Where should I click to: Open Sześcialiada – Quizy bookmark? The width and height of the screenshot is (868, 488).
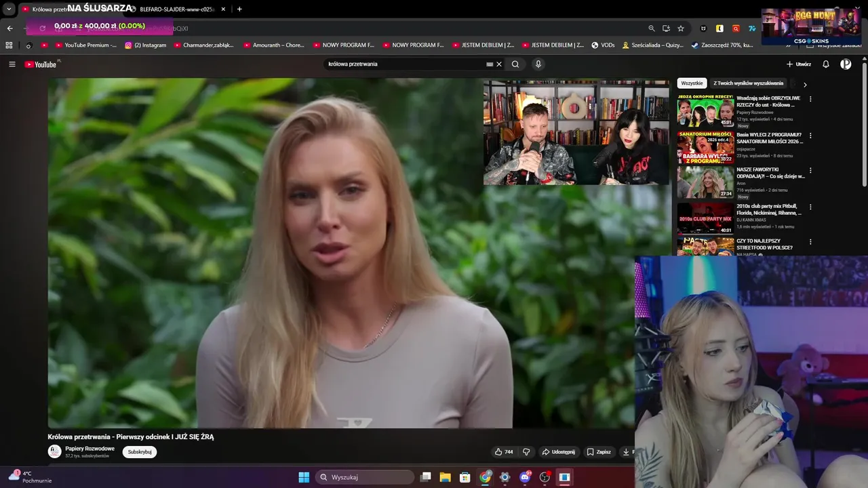point(653,45)
